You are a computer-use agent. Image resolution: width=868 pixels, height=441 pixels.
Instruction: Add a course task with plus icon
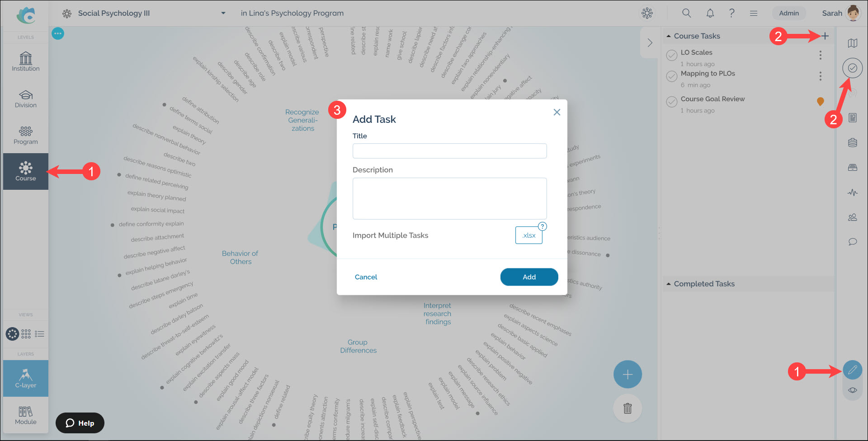pos(825,36)
